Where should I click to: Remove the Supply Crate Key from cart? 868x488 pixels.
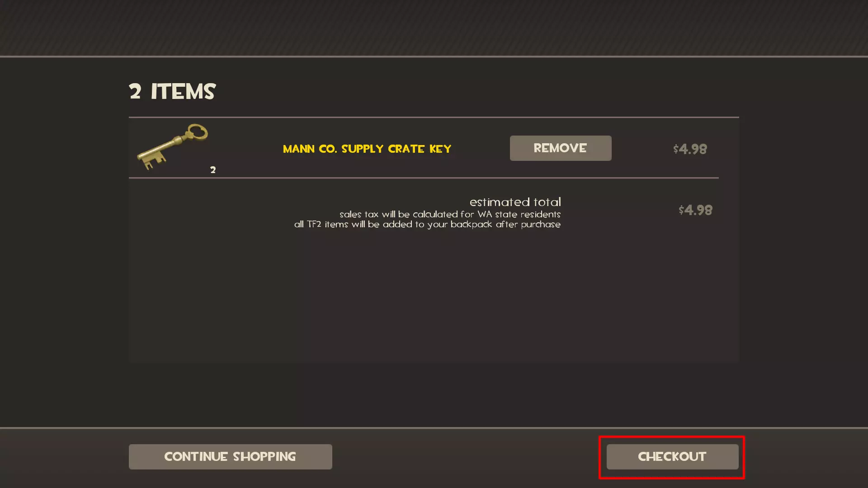[561, 148]
